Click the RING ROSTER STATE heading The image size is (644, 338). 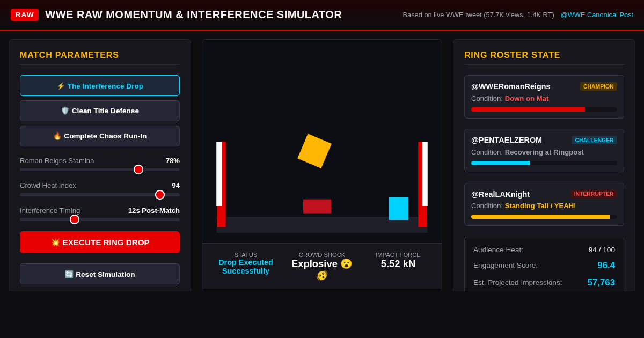[x=512, y=55]
